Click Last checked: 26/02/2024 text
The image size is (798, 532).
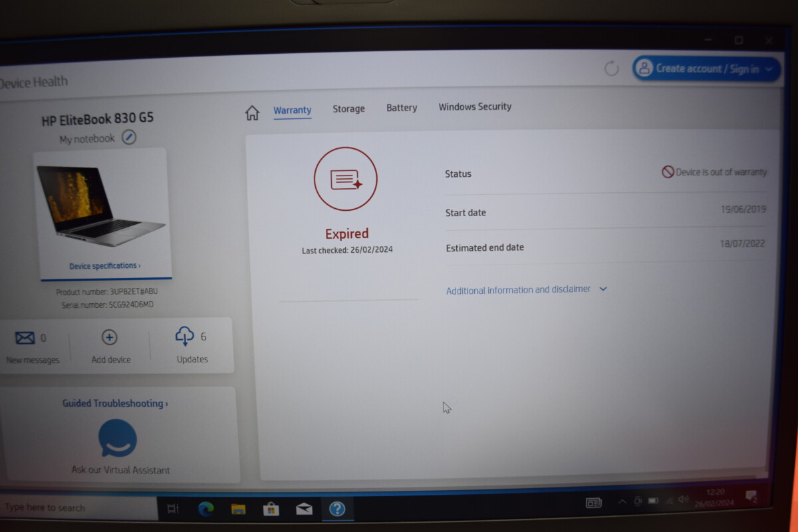point(346,251)
